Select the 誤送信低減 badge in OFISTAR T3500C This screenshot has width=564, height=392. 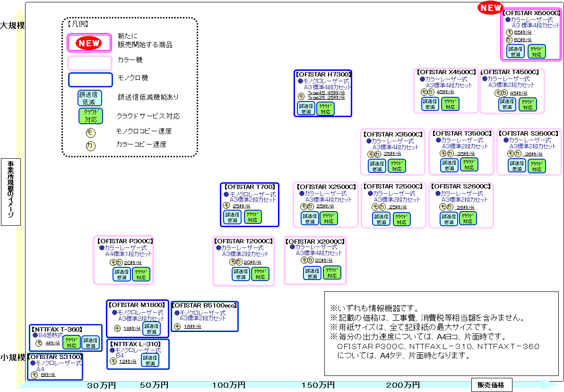click(450, 165)
